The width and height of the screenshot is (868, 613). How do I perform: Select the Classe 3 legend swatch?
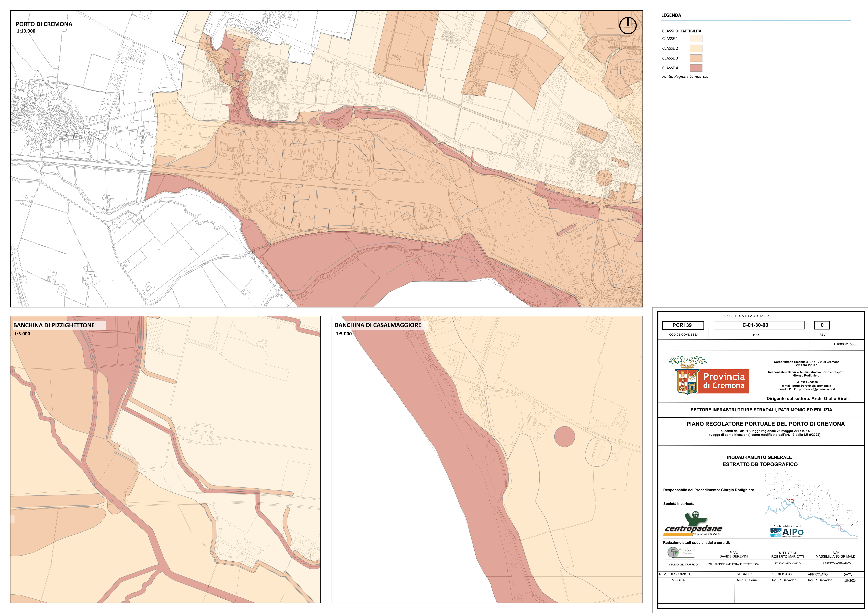tap(696, 58)
